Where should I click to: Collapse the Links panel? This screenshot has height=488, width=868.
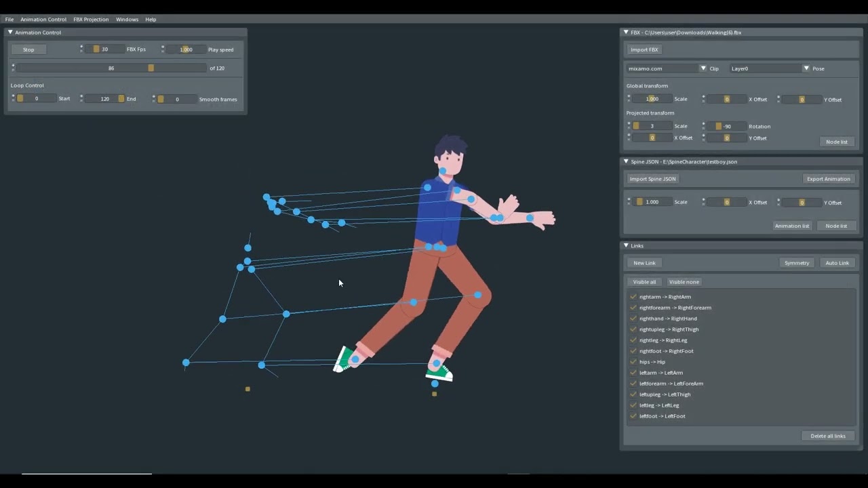tap(626, 245)
